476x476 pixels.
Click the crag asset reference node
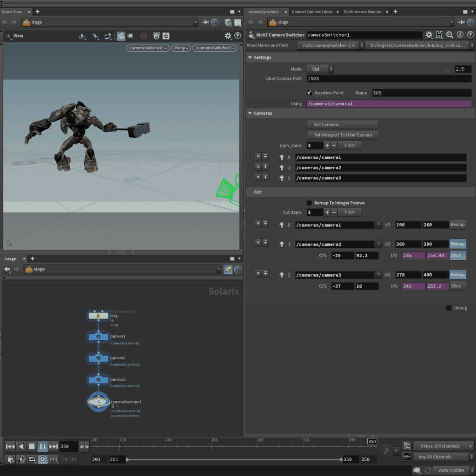pyautogui.click(x=99, y=316)
